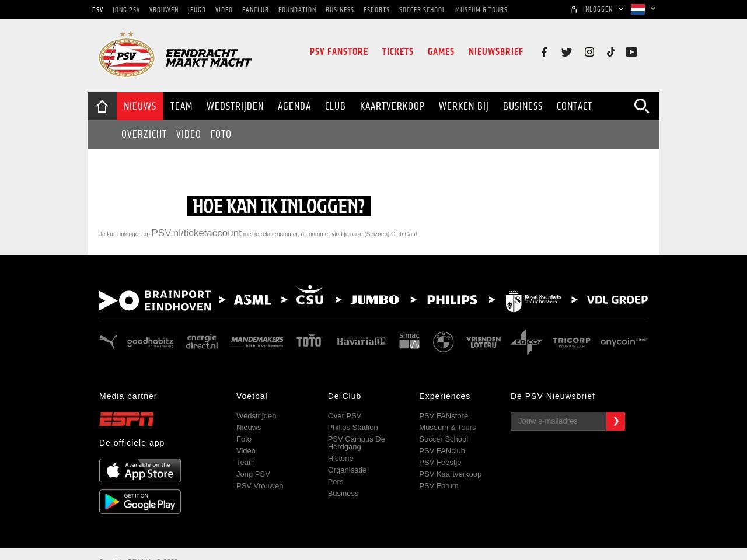
Task: Open Museum & Tours top bar link
Action: coord(481,10)
